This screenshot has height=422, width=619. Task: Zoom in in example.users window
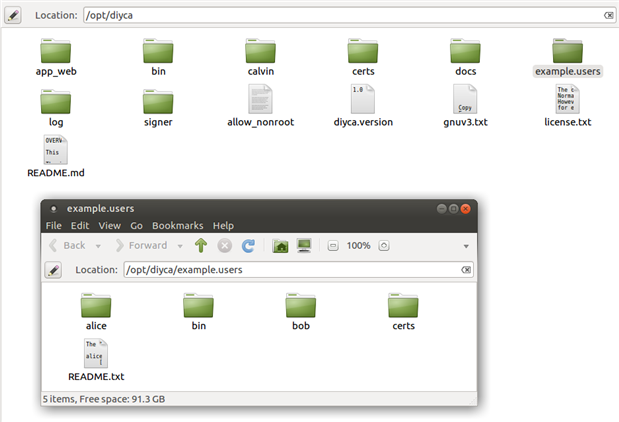point(384,246)
